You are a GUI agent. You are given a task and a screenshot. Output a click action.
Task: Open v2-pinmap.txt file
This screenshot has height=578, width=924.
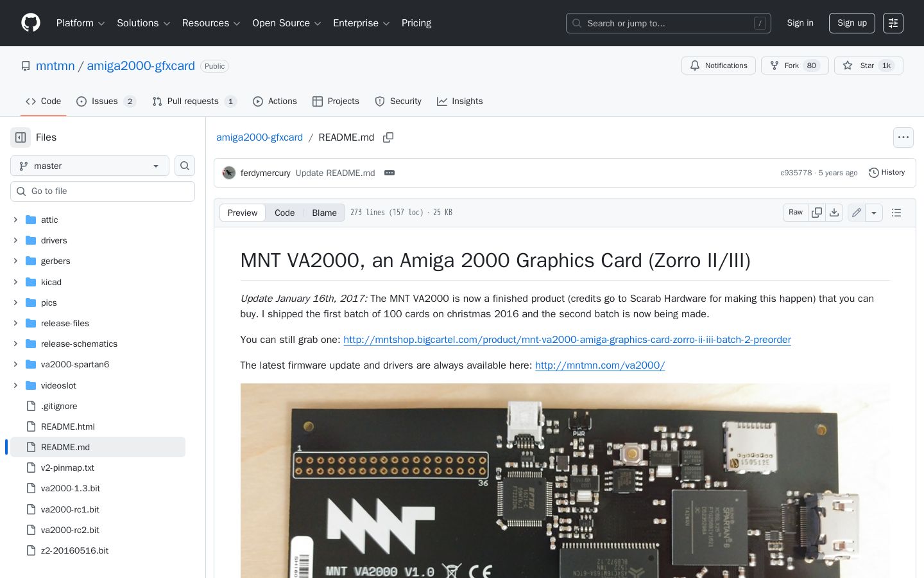tap(67, 468)
